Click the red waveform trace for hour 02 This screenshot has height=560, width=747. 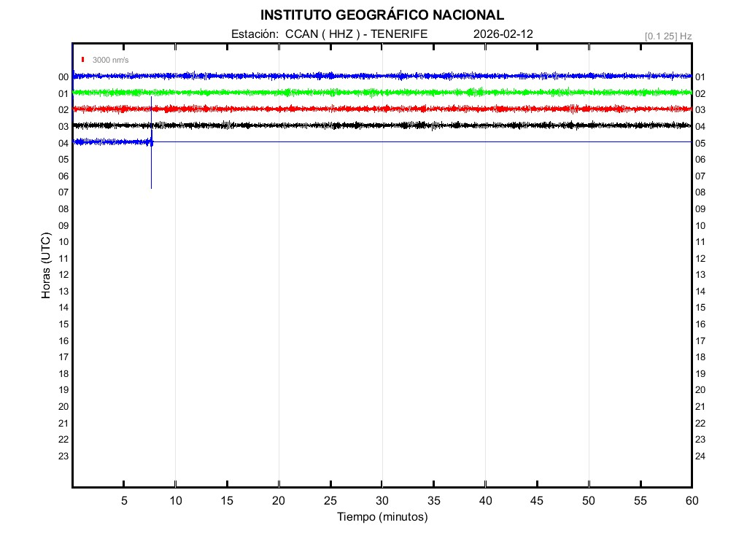[379, 109]
